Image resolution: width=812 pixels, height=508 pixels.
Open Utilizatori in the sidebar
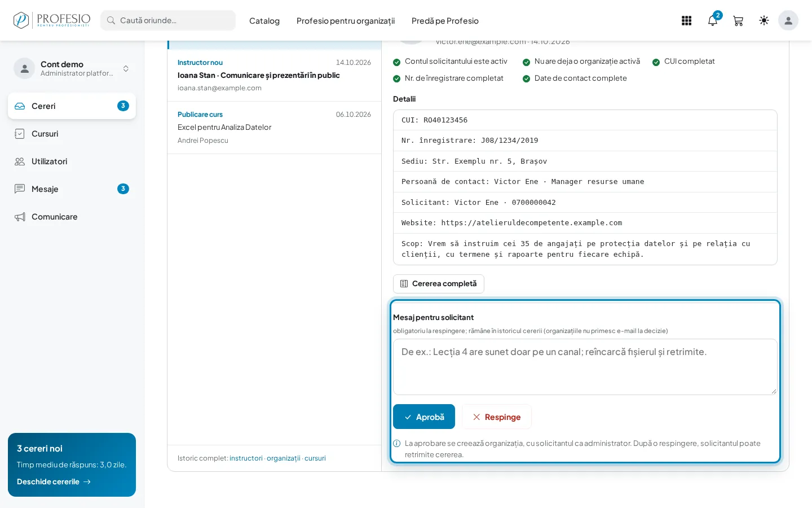72,161
